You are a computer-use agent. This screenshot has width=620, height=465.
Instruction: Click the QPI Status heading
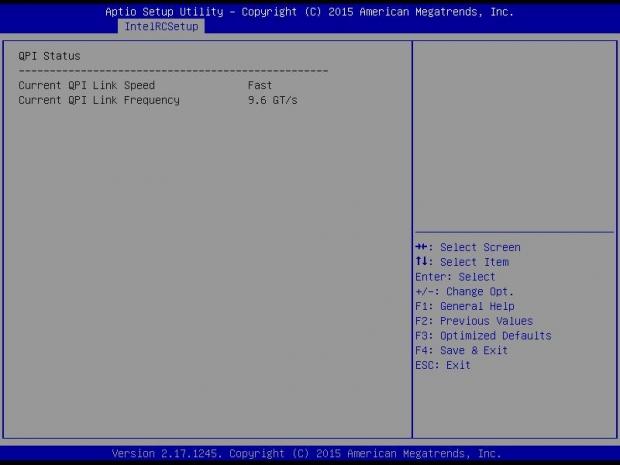(49, 56)
